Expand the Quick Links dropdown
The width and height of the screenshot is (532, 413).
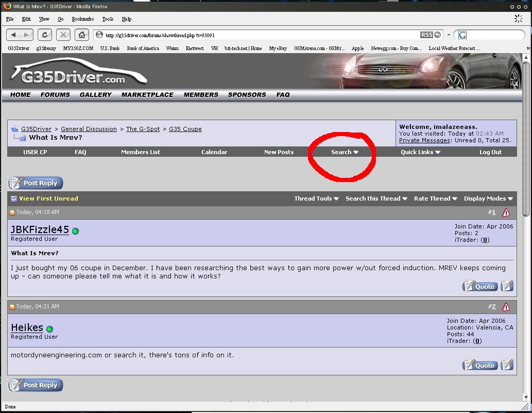pos(420,152)
